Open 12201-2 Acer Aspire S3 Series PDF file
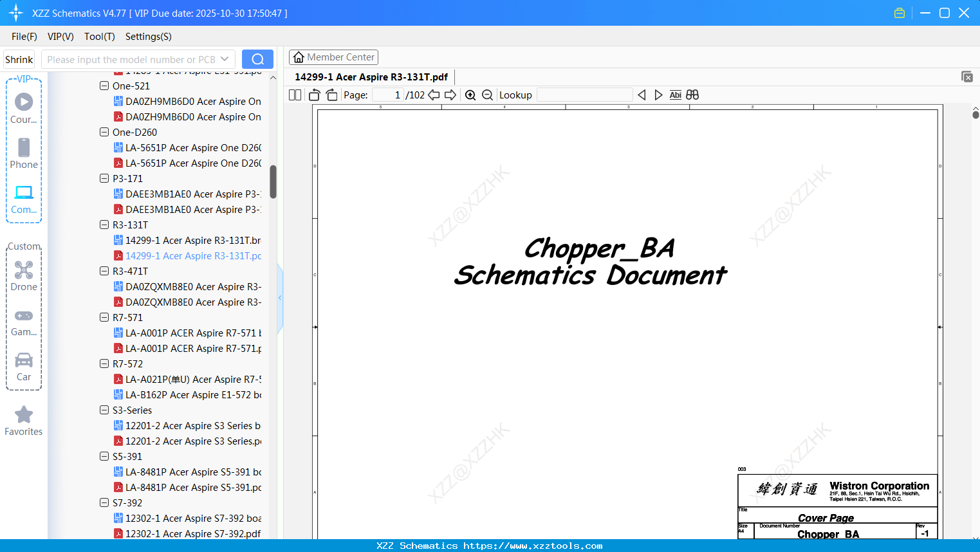Screen dimensions: 980x552 click(188, 441)
